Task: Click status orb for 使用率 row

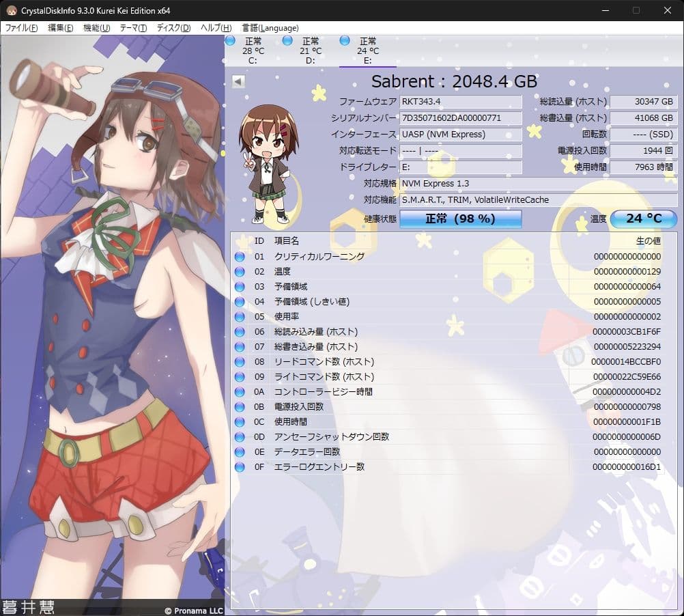Action: 240,317
